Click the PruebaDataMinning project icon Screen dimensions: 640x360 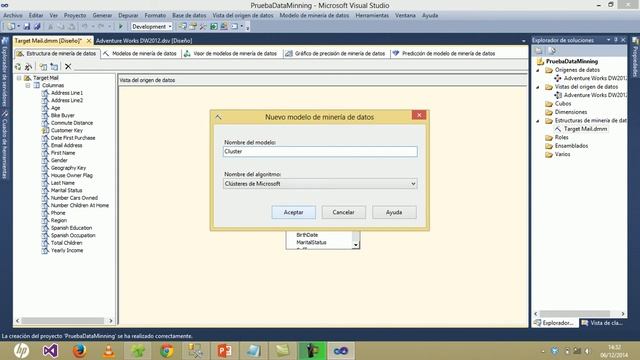coord(540,61)
